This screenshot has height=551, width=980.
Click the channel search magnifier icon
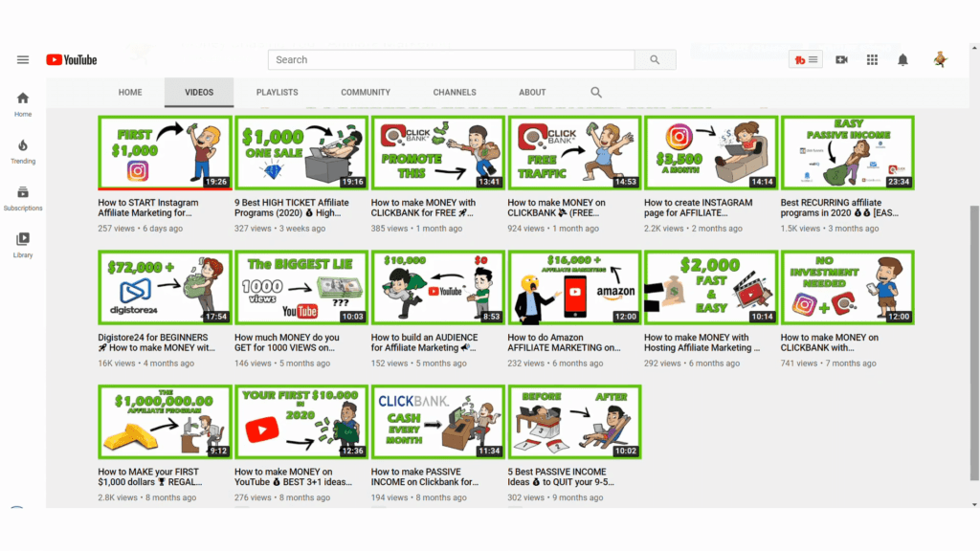pos(596,93)
